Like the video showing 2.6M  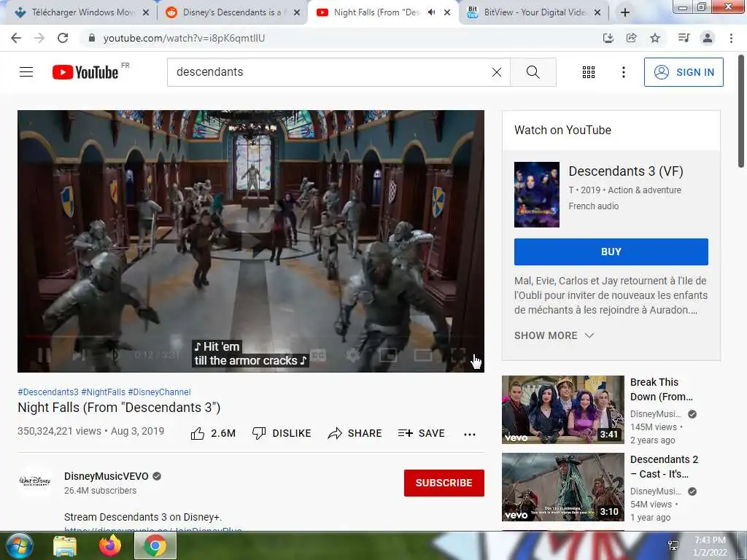pyautogui.click(x=213, y=433)
